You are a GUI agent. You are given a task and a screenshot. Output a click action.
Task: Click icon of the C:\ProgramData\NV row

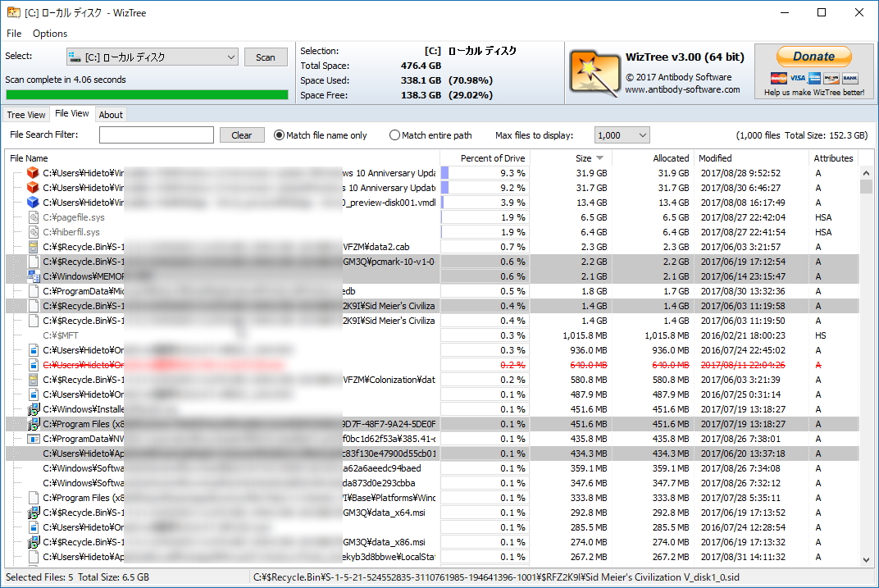[33, 439]
